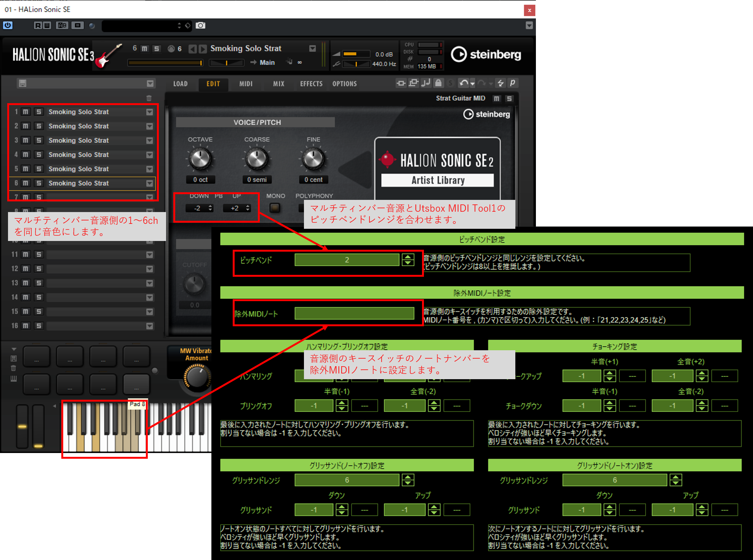
Task: Open the OPTIONS tab
Action: tap(344, 84)
